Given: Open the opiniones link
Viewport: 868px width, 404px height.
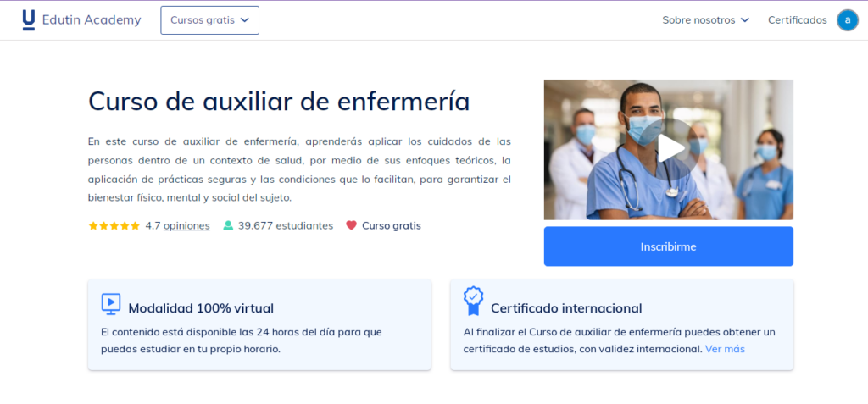Looking at the screenshot, I should point(186,226).
